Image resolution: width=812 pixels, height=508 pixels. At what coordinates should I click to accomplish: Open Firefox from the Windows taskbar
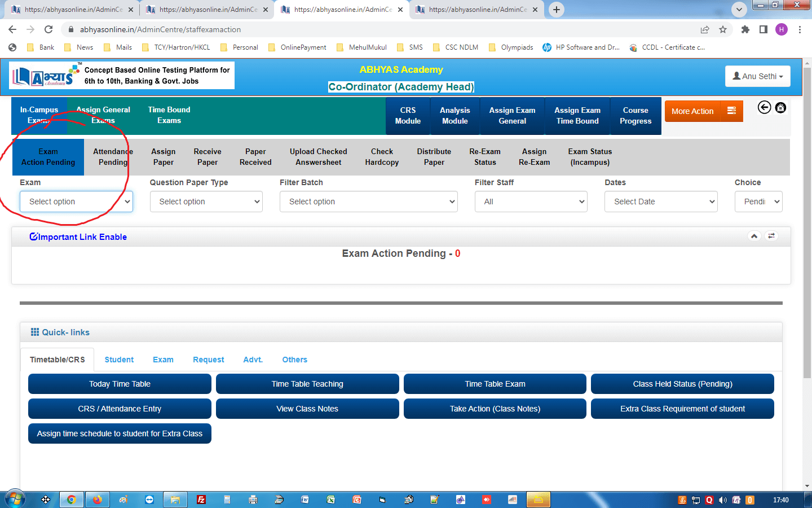point(98,500)
